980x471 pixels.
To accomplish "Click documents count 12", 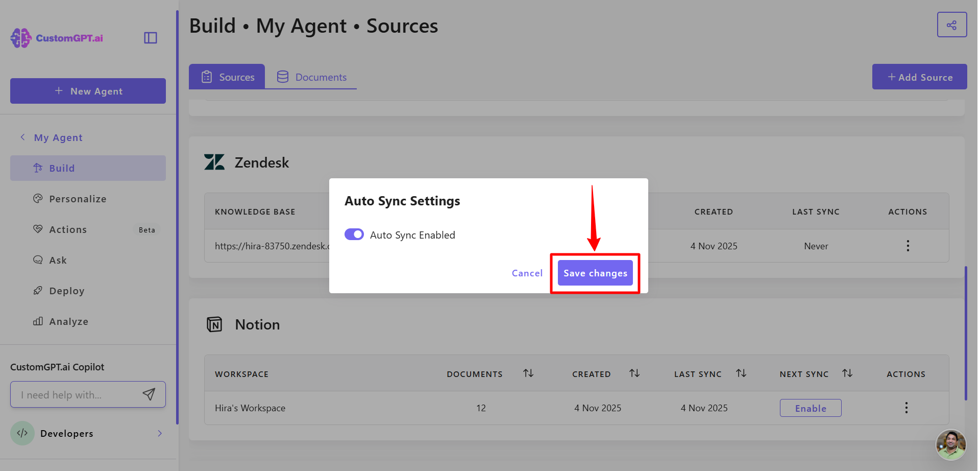I will tap(481, 408).
